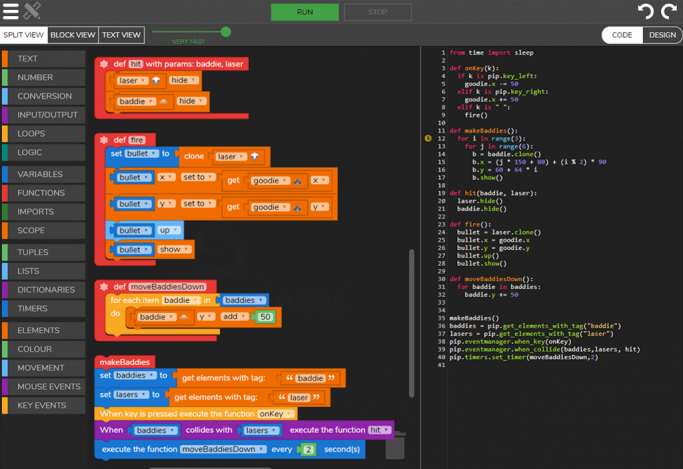This screenshot has width=683, height=469.
Task: Open the laser dropdown in hit block
Action: pos(132,81)
